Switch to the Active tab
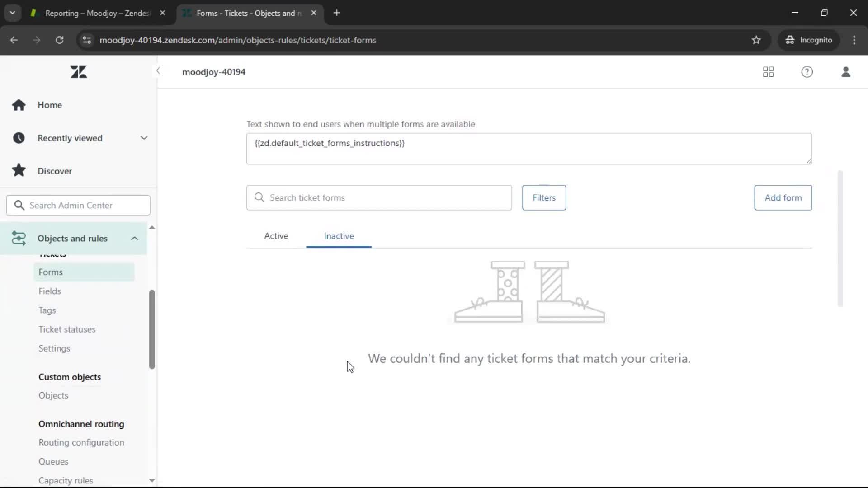 coord(276,236)
